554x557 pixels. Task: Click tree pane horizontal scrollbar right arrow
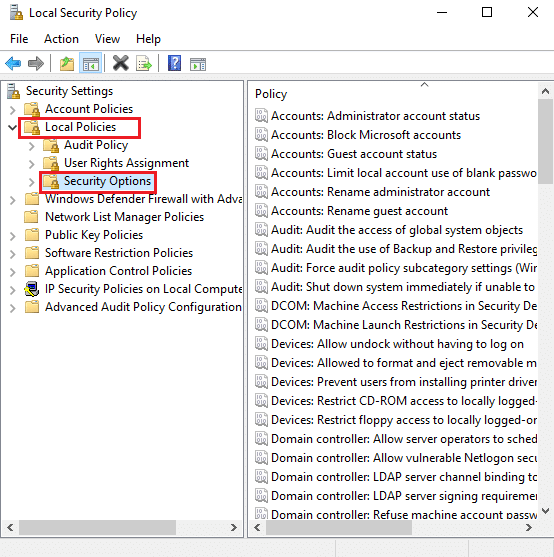[x=233, y=528]
